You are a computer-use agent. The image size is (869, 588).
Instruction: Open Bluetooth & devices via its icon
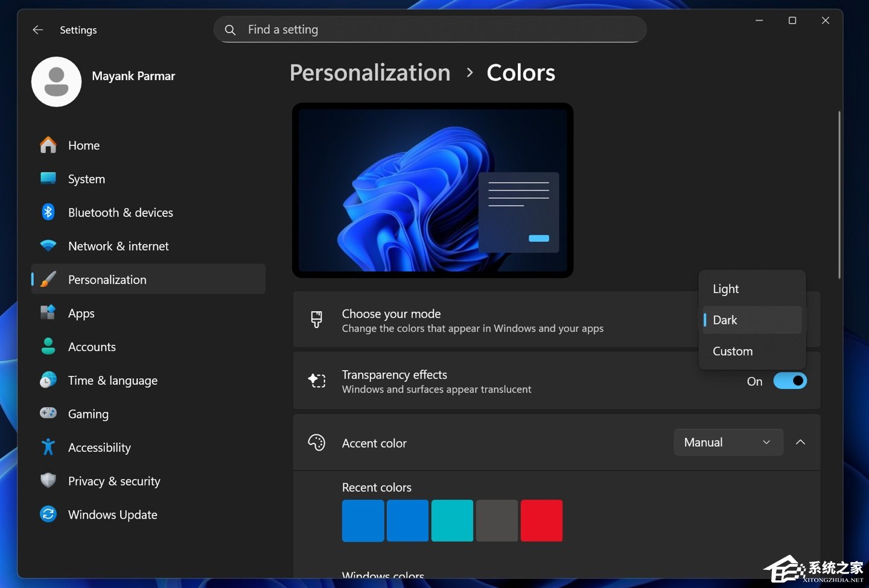point(48,212)
